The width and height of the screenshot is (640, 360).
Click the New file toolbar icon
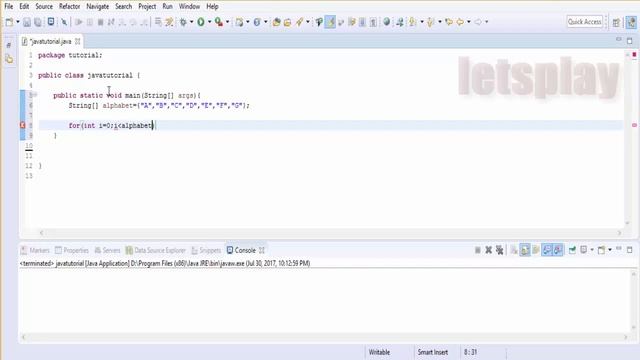coord(9,22)
